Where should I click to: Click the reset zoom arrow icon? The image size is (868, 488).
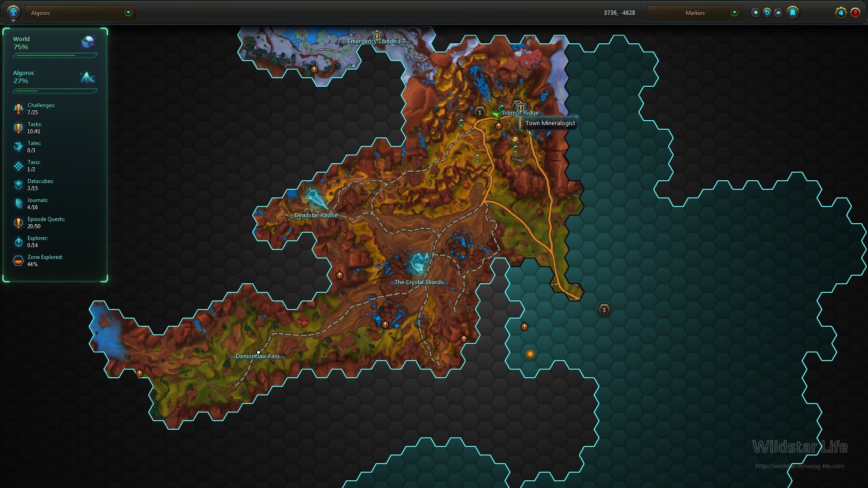(767, 13)
